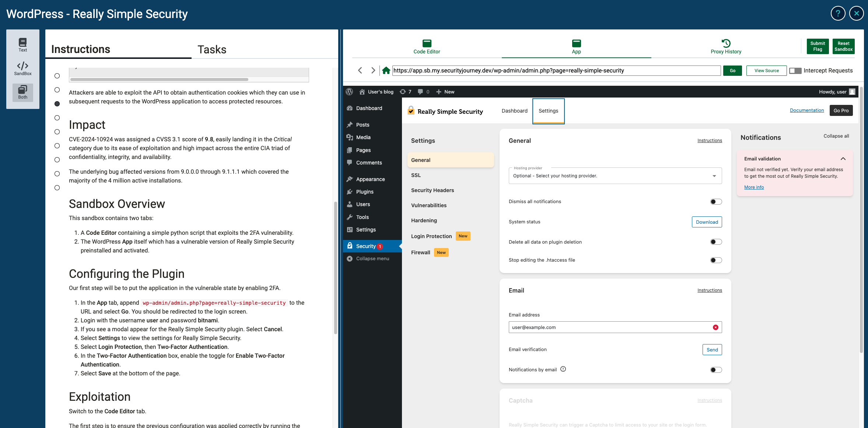Switch to SandBox view mode
This screenshot has width=868, height=428.
(x=23, y=68)
